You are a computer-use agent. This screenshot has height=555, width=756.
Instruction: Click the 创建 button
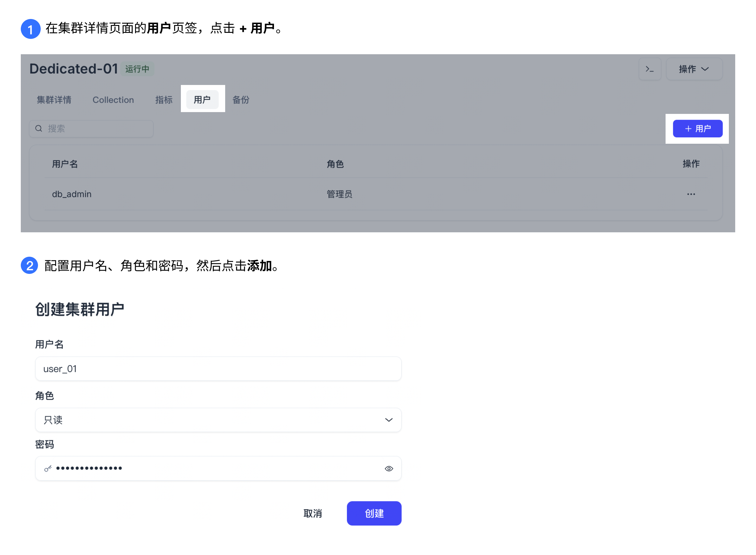click(x=374, y=513)
